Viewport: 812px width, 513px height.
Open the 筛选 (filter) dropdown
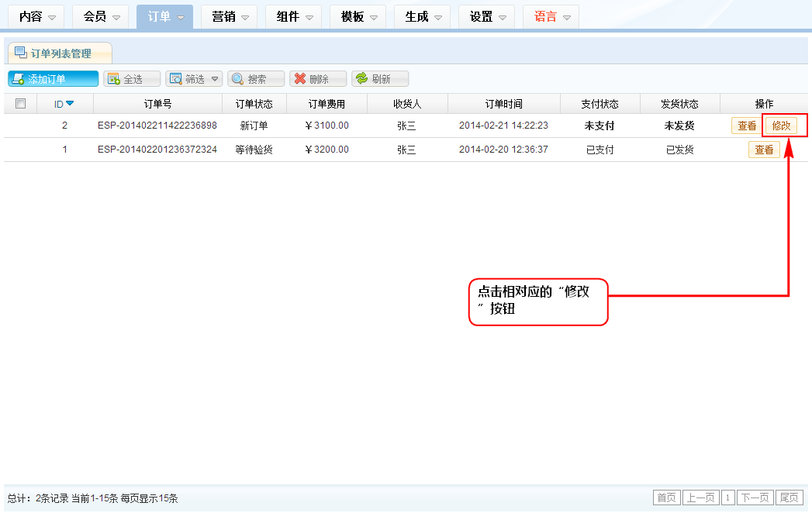[194, 79]
